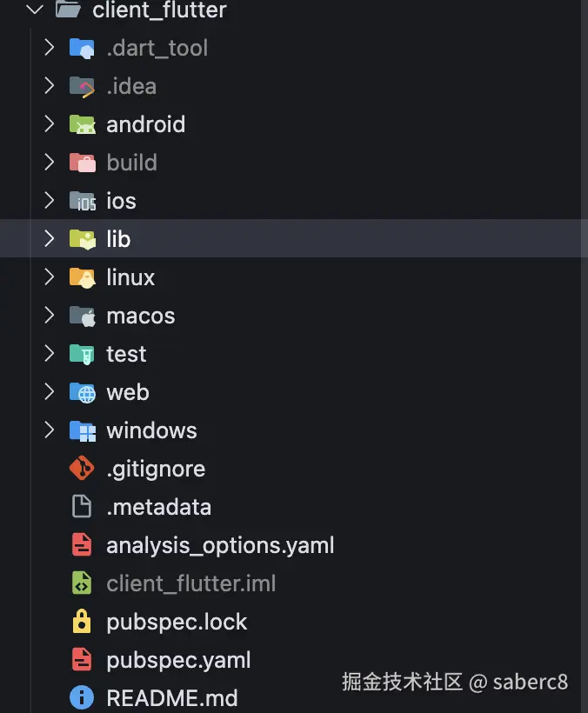Click the red yaml icon of analysis_options.yaml

(x=82, y=545)
